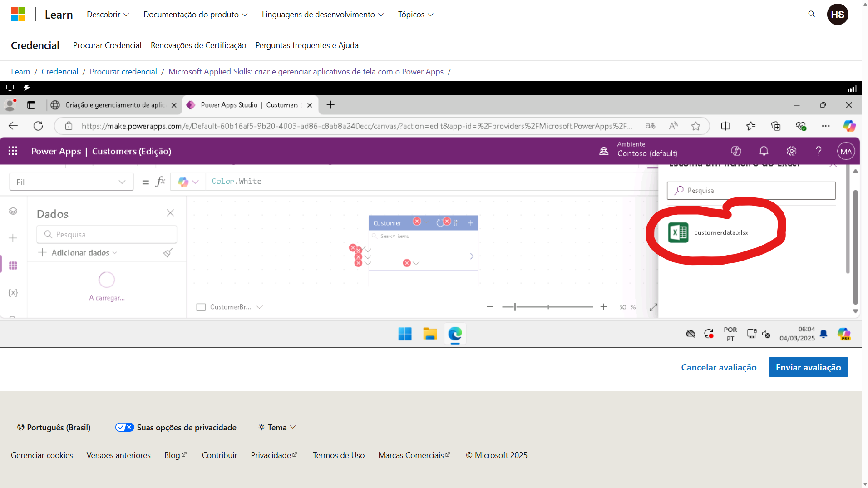Click the Edge address bar URL
This screenshot has width=868, height=488.
pyautogui.click(x=357, y=126)
